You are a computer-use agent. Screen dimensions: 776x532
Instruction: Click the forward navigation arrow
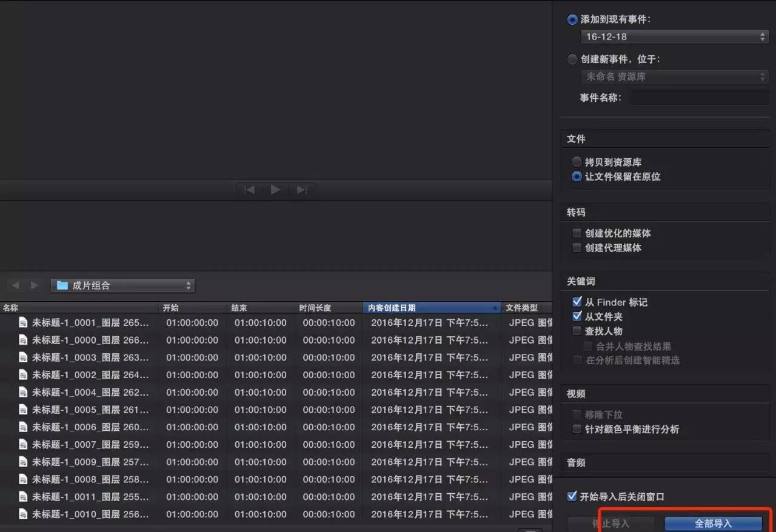pyautogui.click(x=34, y=285)
